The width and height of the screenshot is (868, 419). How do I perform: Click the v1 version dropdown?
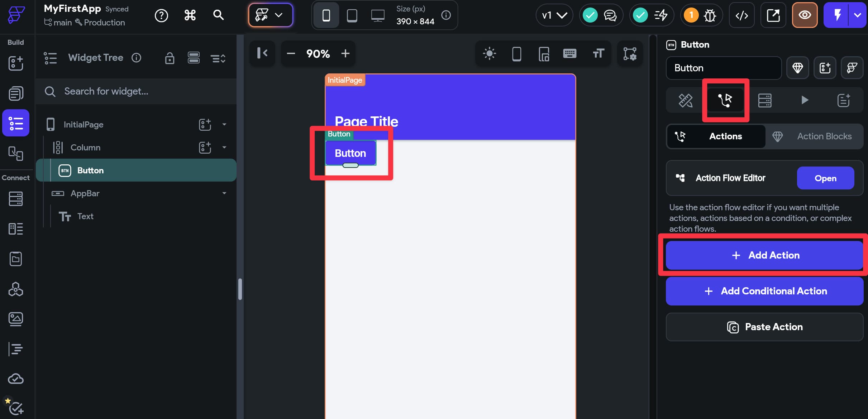coord(554,15)
